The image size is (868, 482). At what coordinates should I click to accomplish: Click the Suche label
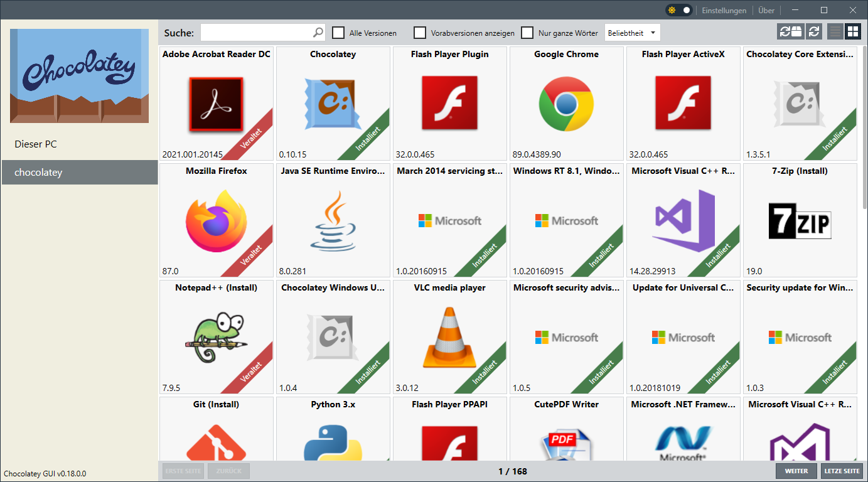point(179,33)
